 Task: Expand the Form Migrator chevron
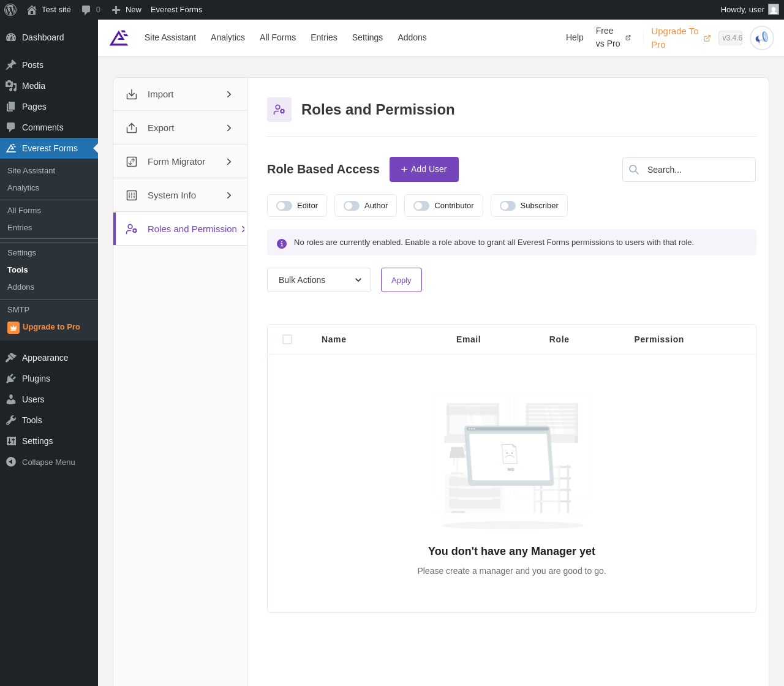(x=229, y=162)
